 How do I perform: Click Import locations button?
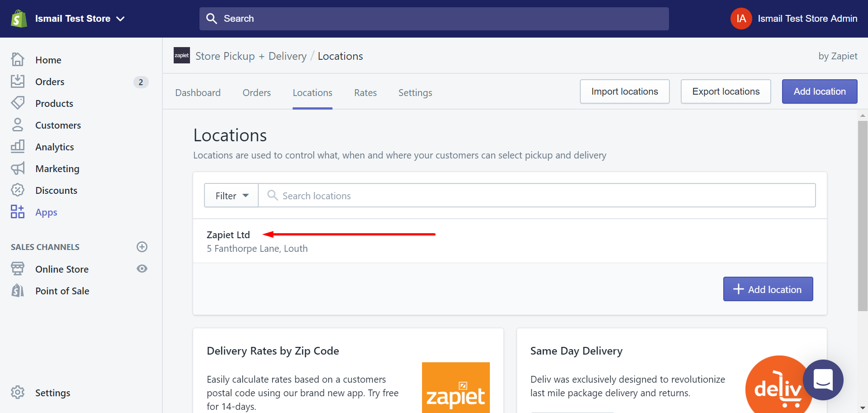point(625,91)
